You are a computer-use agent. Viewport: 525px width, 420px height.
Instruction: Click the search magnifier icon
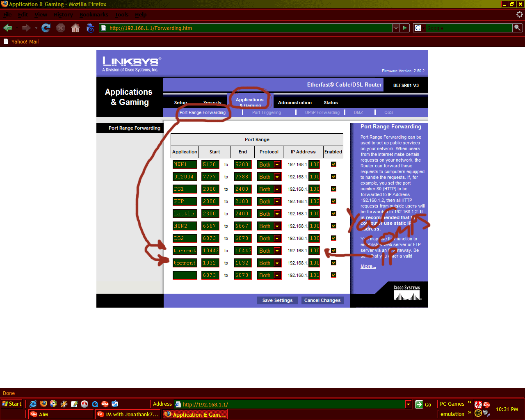click(x=518, y=28)
